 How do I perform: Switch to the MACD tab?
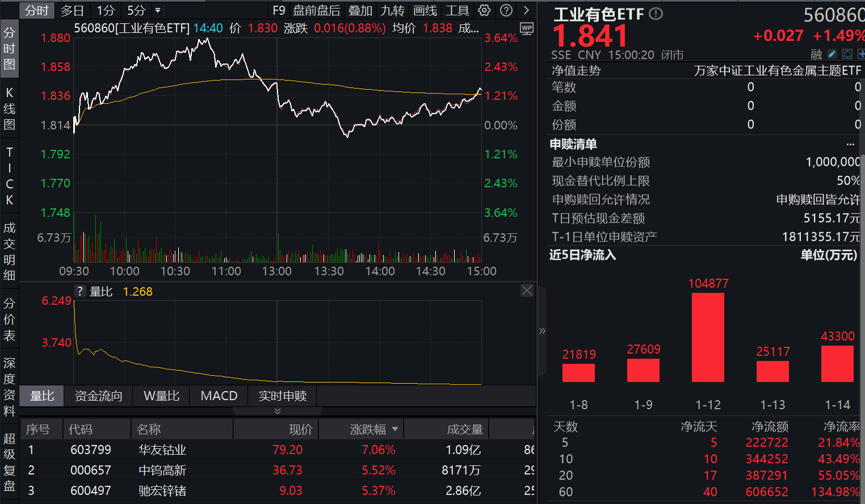218,396
